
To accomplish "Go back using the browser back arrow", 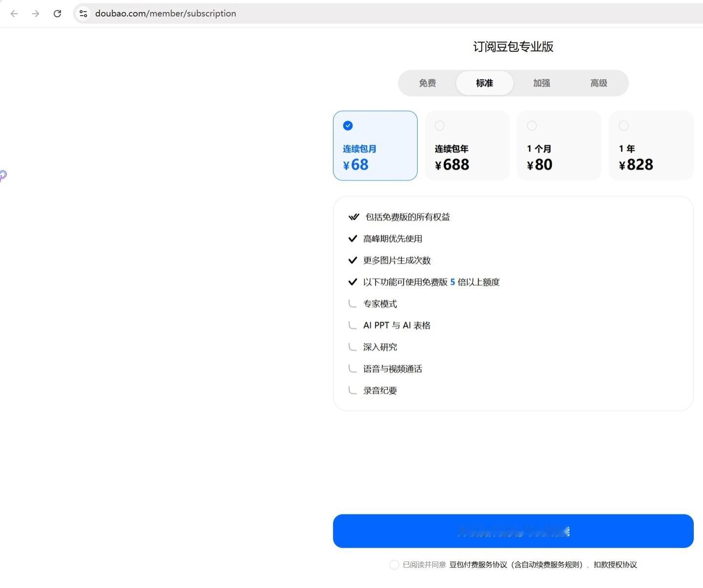I will (x=14, y=14).
